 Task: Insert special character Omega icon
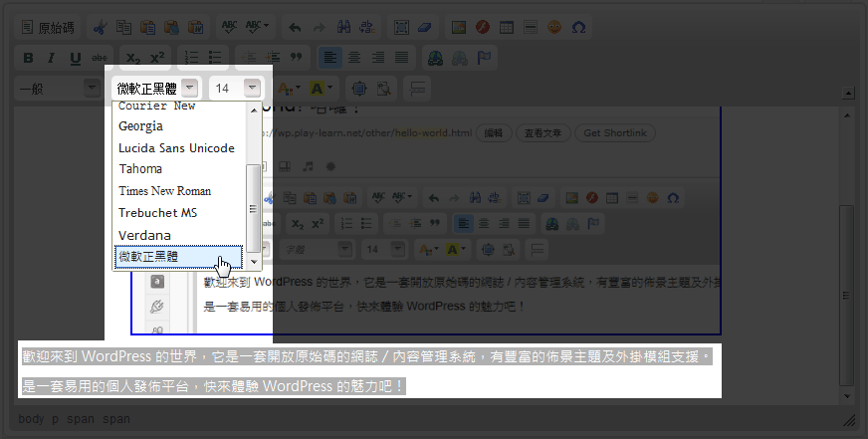pyautogui.click(x=578, y=27)
